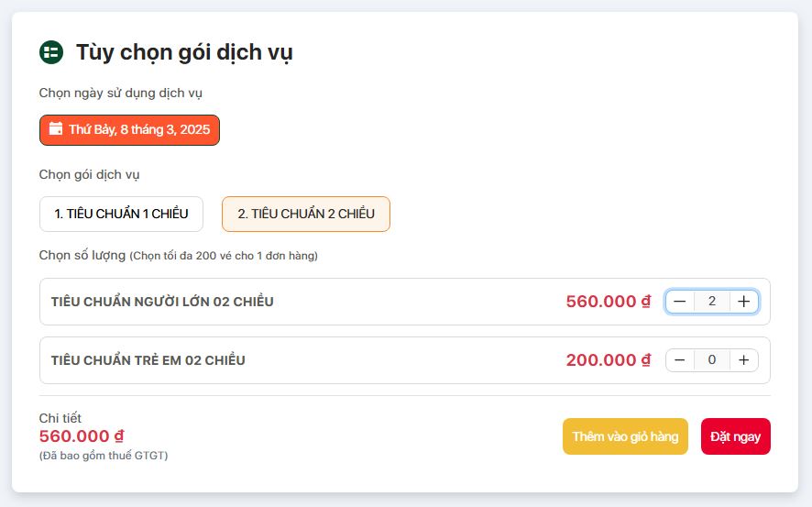This screenshot has width=812, height=507.
Task: Select the 1. TIÊU CHUẨN 1 CHIỀU package
Action: pyautogui.click(x=121, y=214)
